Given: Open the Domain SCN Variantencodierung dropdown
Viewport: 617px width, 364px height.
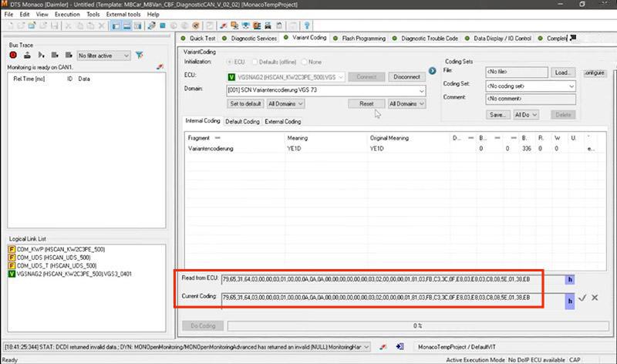Looking at the screenshot, I should 326,90.
